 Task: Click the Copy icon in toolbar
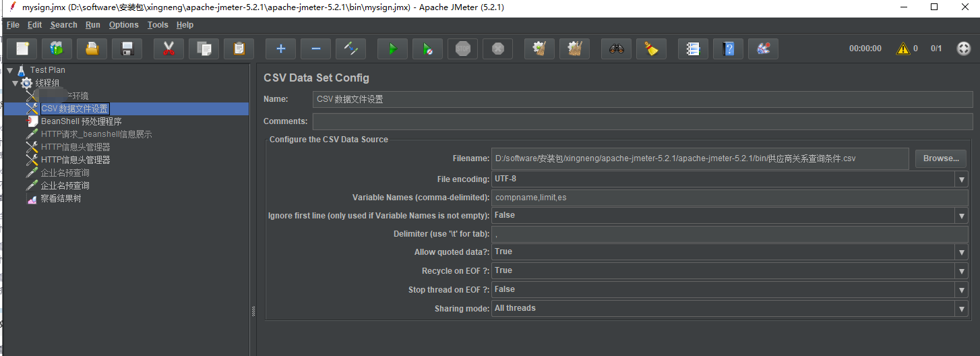(204, 49)
